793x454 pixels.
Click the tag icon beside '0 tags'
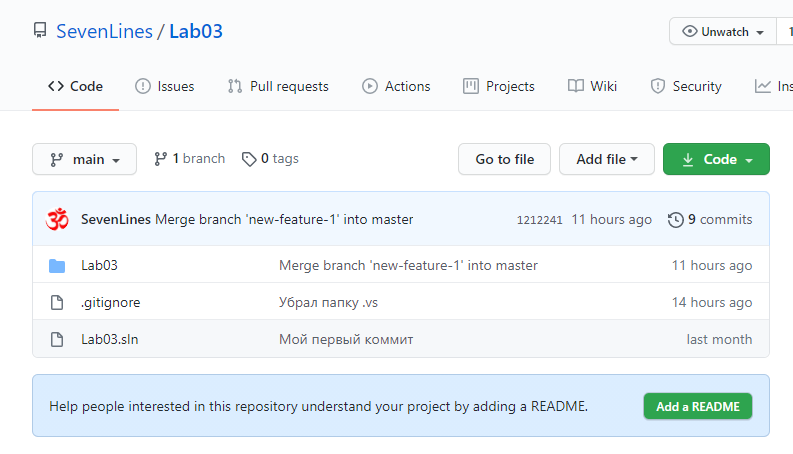[x=249, y=160]
